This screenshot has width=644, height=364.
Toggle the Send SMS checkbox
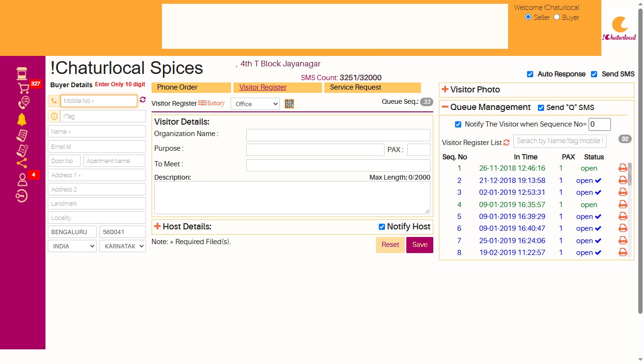[594, 74]
